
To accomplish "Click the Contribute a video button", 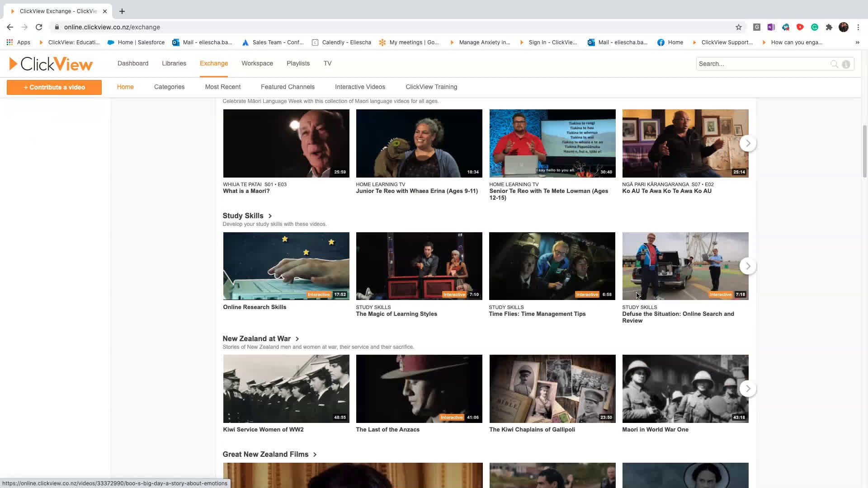I will tap(54, 87).
